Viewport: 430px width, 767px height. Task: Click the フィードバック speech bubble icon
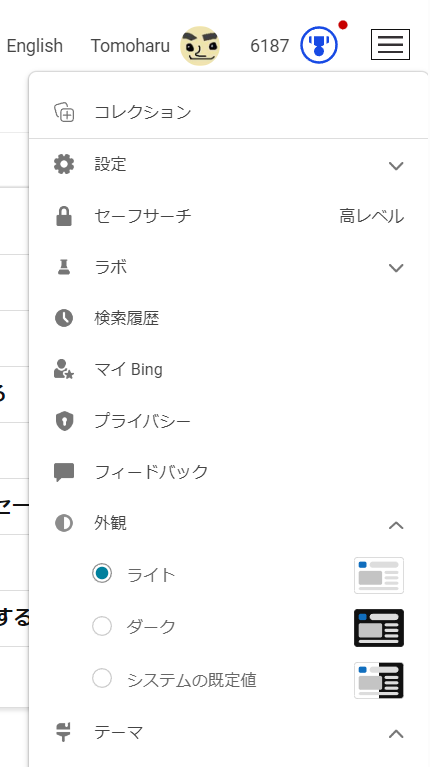point(64,473)
